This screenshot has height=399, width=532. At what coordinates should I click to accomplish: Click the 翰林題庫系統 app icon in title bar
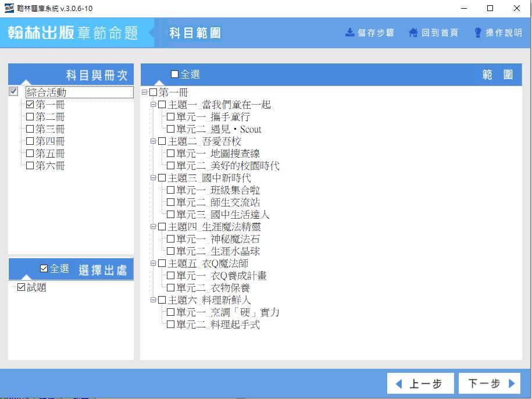point(9,8)
